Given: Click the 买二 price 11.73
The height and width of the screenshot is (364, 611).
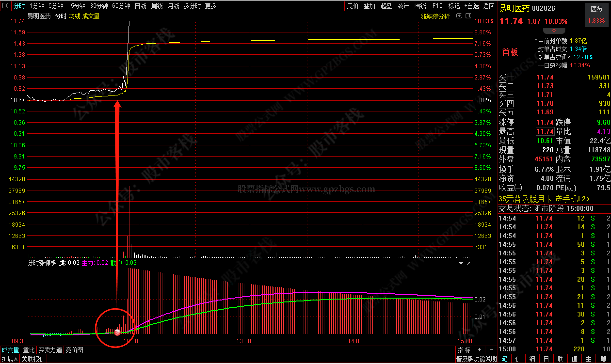Looking at the screenshot, I should tap(545, 86).
